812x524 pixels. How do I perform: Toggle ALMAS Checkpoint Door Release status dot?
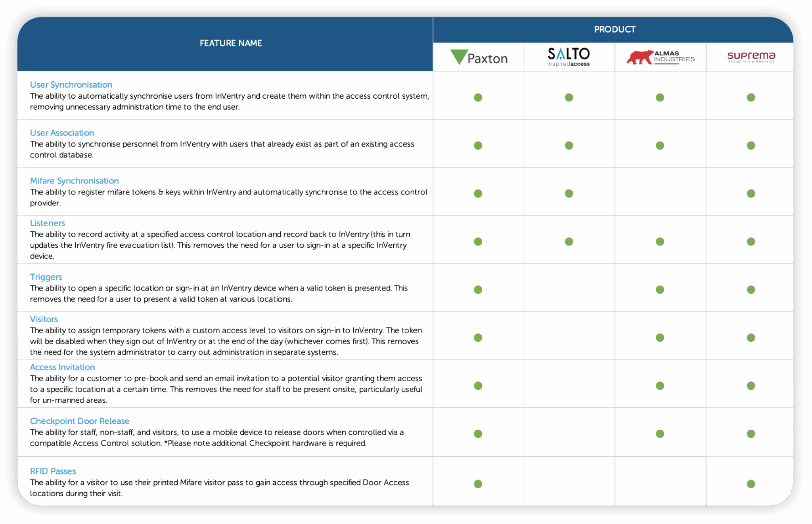pyautogui.click(x=659, y=434)
